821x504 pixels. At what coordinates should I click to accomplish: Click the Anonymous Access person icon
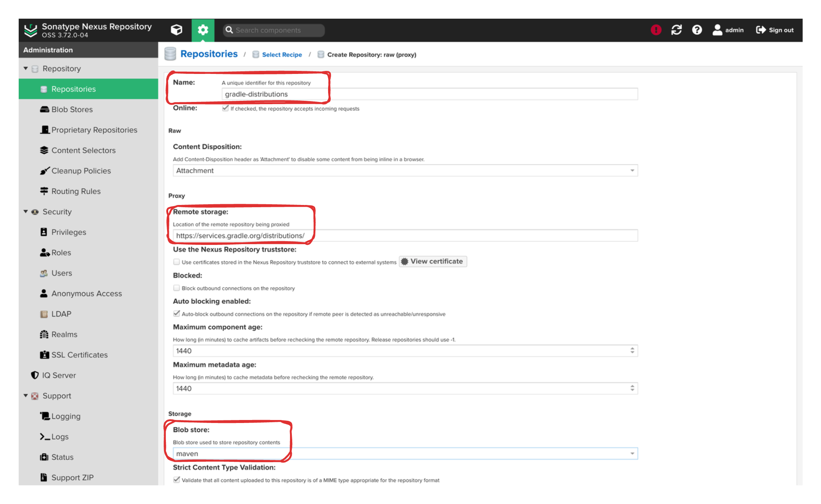tap(44, 293)
